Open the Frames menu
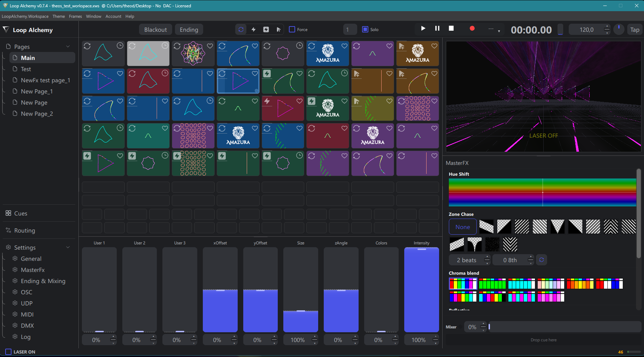644x357 pixels. click(75, 16)
